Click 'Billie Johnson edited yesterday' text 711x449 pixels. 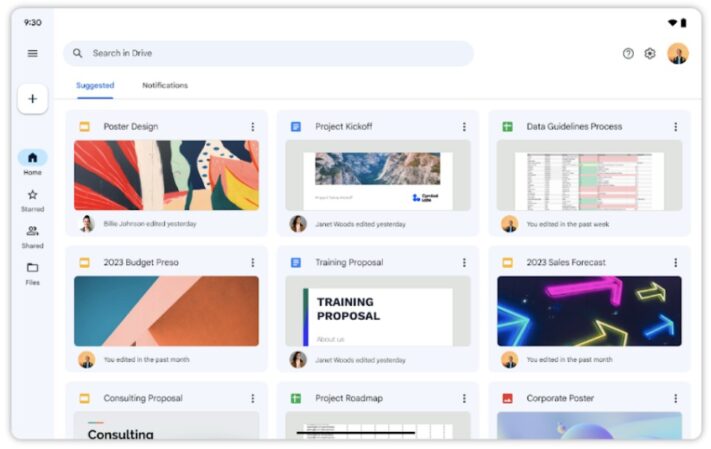tap(150, 224)
